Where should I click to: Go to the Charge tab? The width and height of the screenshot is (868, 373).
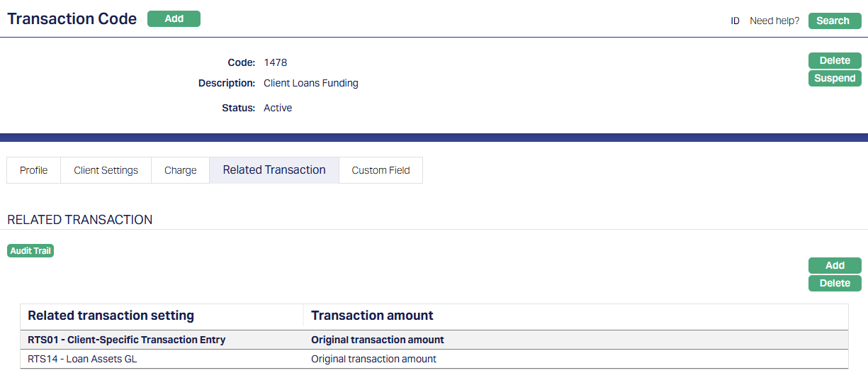[x=180, y=170]
